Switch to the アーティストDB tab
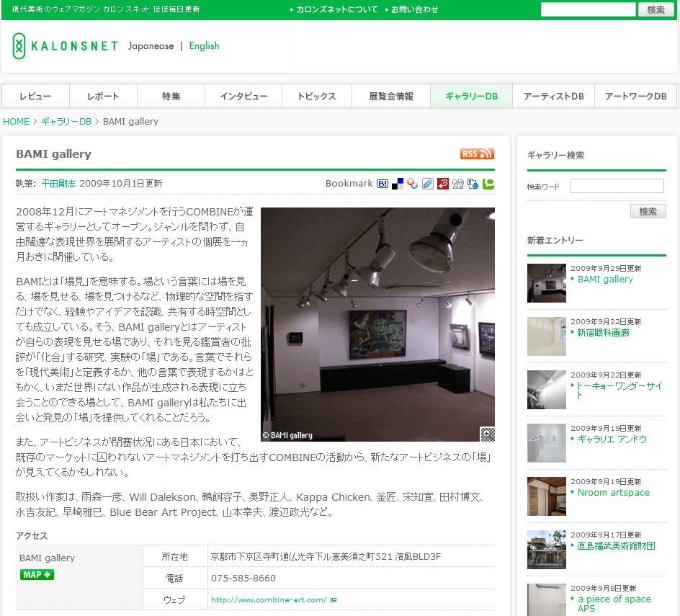This screenshot has height=616, width=680. point(553,97)
